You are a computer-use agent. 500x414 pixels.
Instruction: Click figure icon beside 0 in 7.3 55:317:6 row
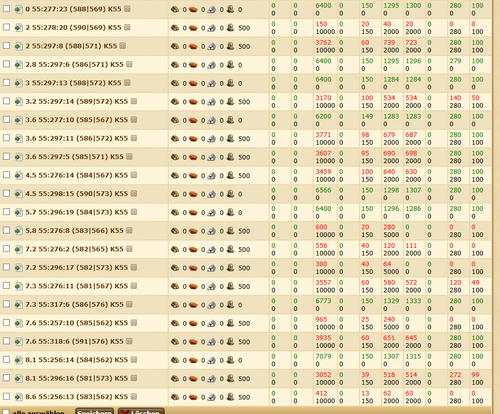click(230, 305)
